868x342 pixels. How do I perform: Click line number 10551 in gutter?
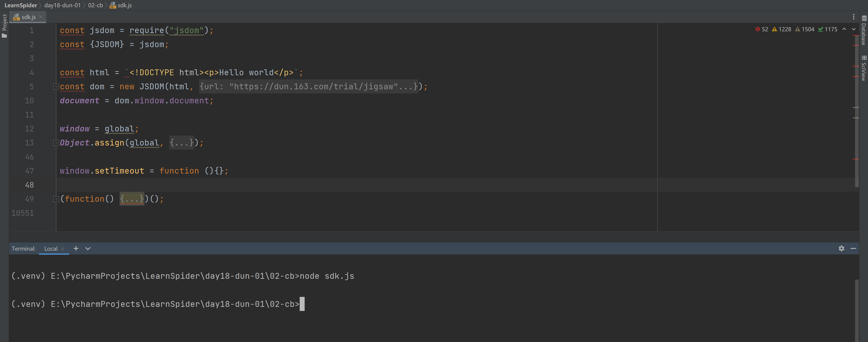(23, 213)
